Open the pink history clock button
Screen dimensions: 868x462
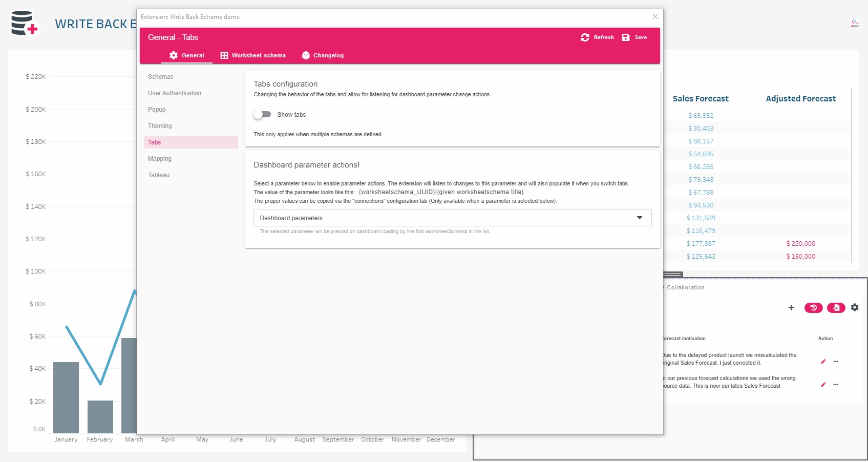pos(813,308)
